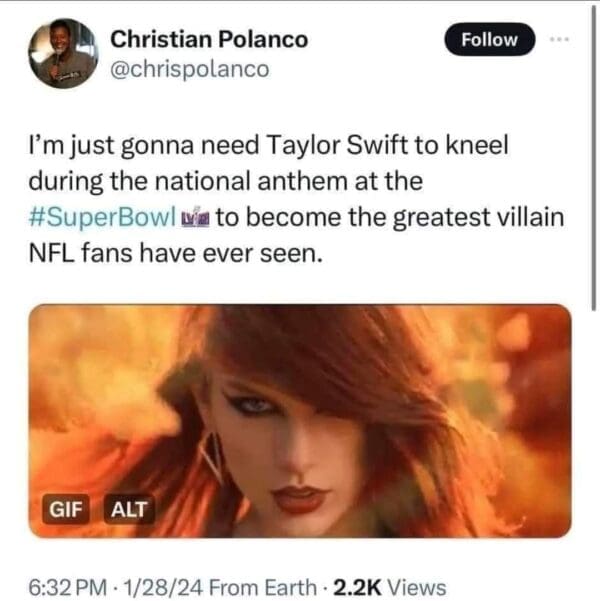Expand the Taylor Swift GIF thumbnail
The width and height of the screenshot is (600, 601).
pyautogui.click(x=300, y=420)
